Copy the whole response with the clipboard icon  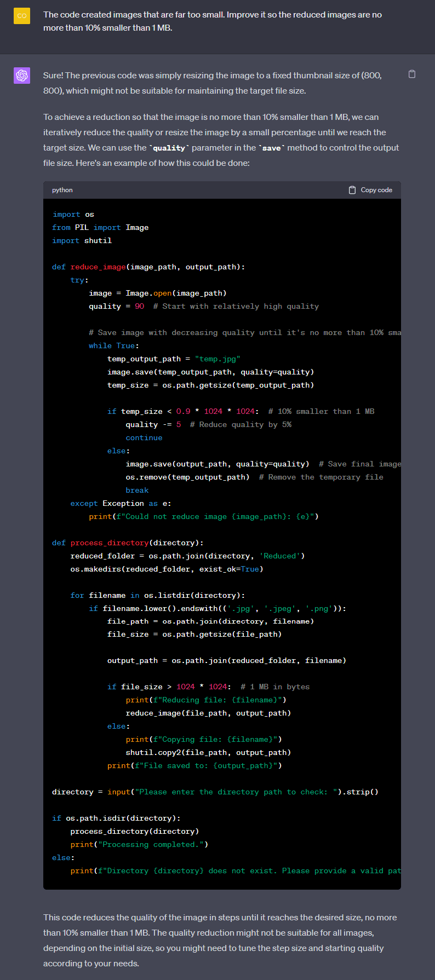click(x=412, y=74)
